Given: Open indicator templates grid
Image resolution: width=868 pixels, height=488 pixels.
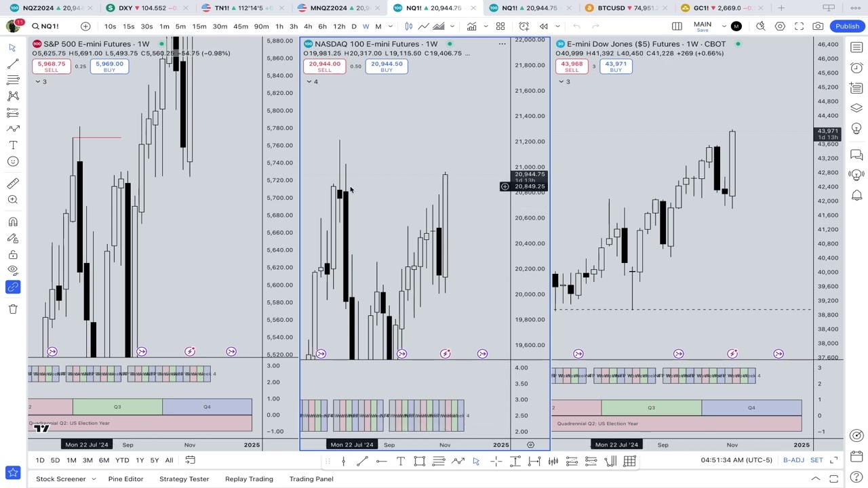Looking at the screenshot, I should [x=500, y=26].
